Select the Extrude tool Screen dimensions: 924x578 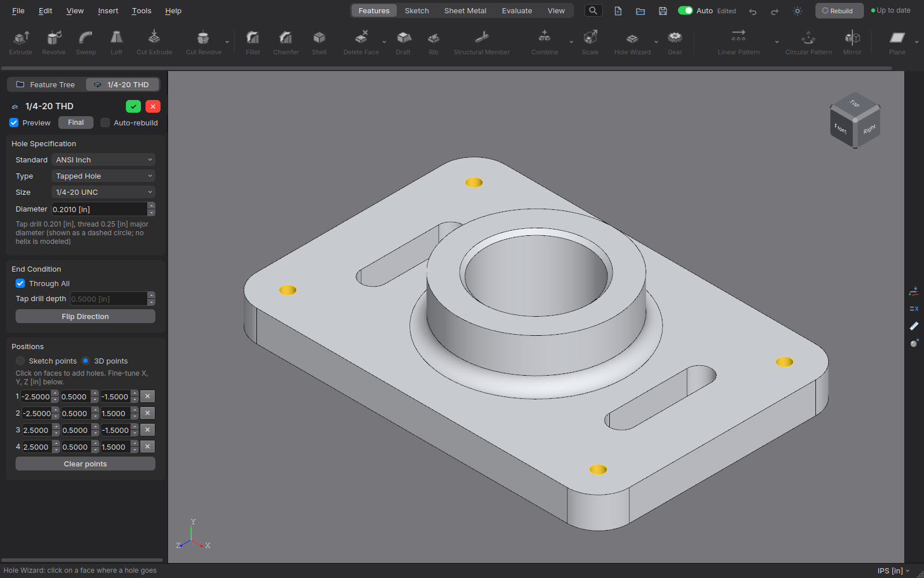(x=21, y=43)
